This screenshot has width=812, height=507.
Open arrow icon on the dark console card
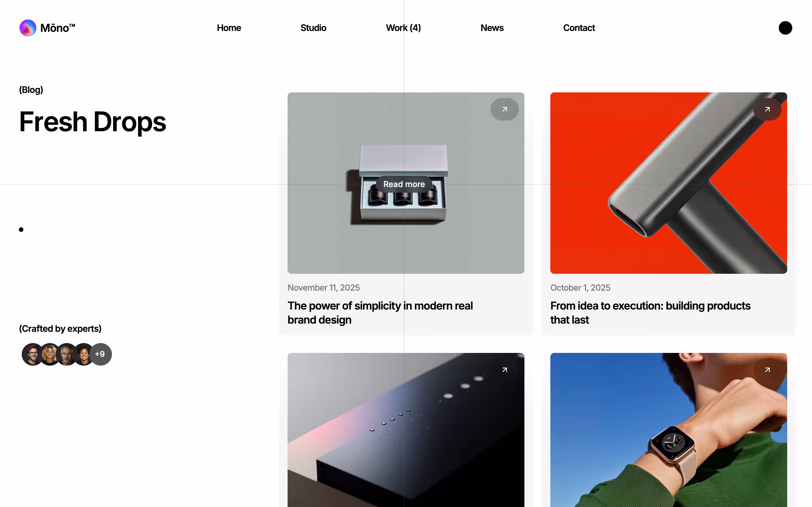coord(504,370)
